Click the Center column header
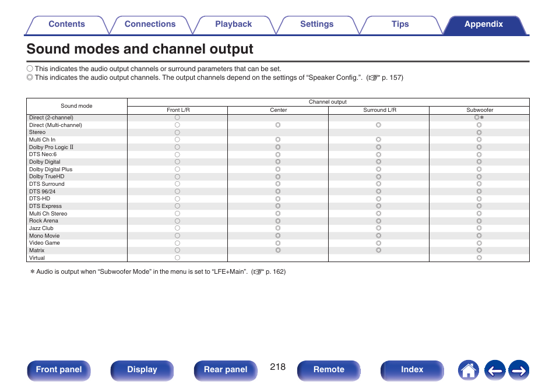Viewport: 556px width, 392px height. [x=279, y=110]
